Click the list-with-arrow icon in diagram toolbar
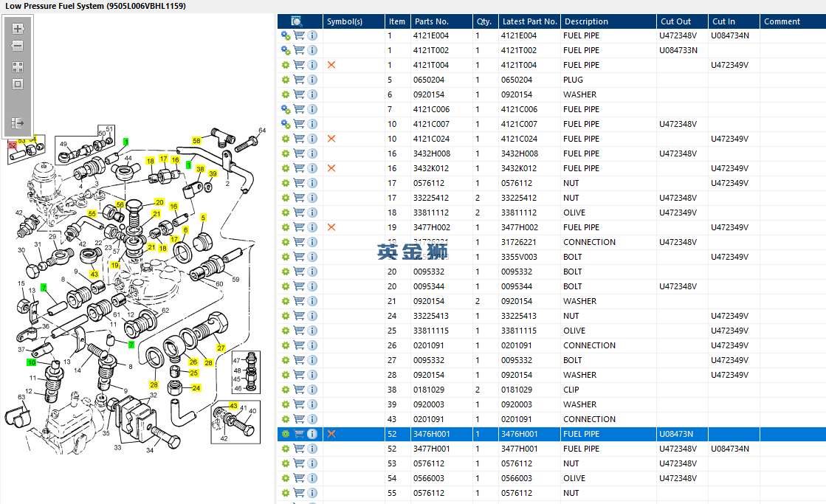This screenshot has width=826, height=504. [18, 122]
